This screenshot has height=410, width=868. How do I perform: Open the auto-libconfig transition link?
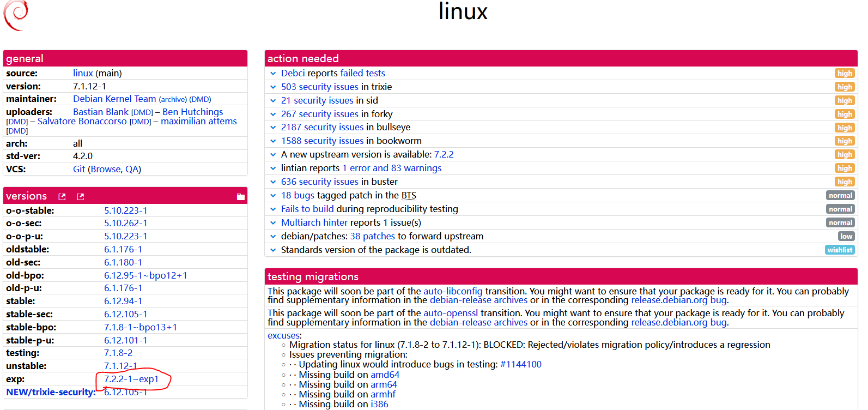[453, 291]
